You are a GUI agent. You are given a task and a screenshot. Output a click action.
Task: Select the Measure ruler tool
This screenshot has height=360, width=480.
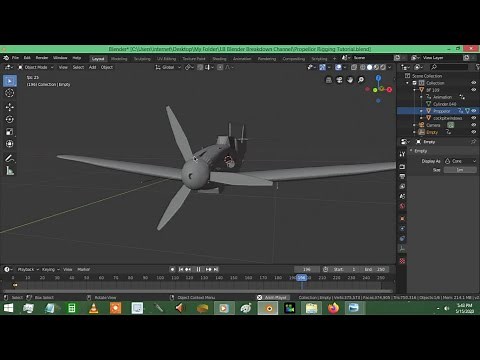point(10,171)
